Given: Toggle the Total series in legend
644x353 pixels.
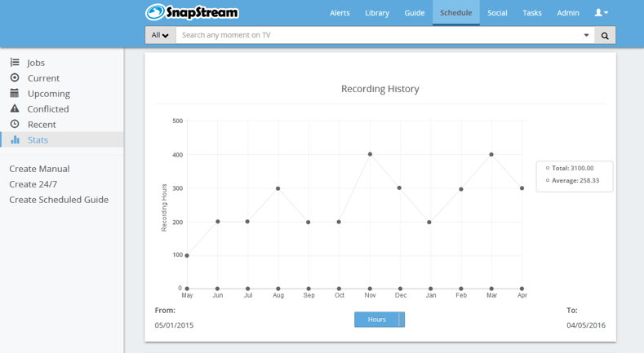Looking at the screenshot, I should [x=571, y=168].
